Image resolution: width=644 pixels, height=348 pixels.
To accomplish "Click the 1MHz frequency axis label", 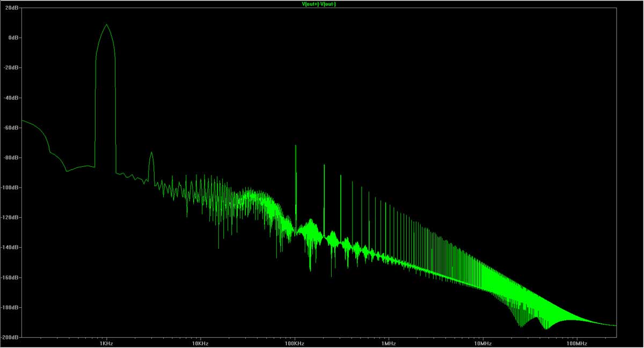I will [389, 343].
